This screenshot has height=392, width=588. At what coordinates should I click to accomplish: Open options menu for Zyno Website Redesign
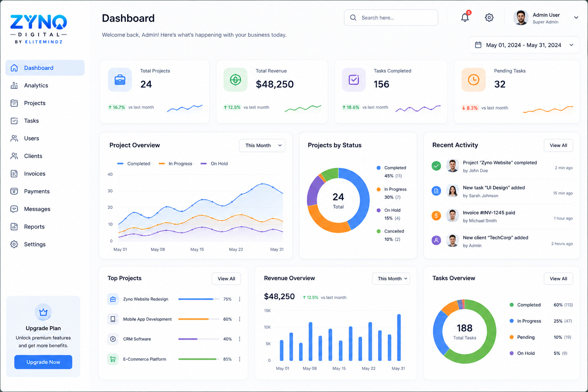tap(240, 299)
